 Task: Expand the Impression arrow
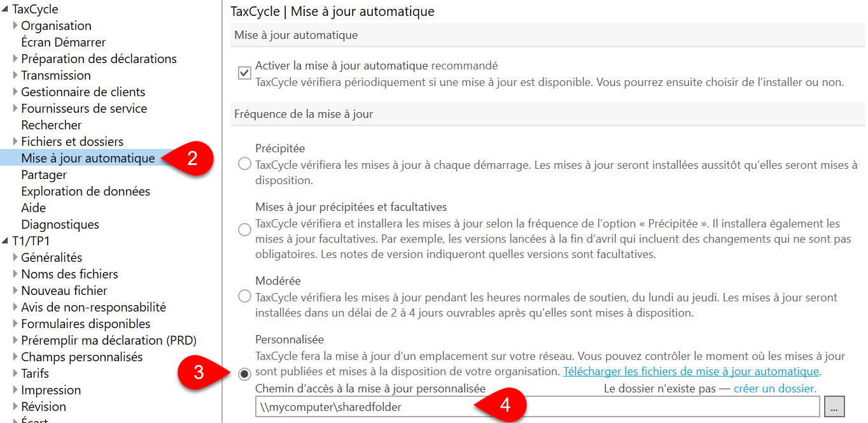click(15, 390)
